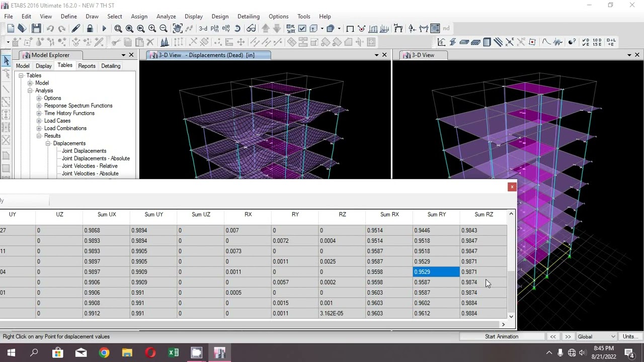Collapse the Tables tree node
This screenshot has height=362, width=644.
21,75
